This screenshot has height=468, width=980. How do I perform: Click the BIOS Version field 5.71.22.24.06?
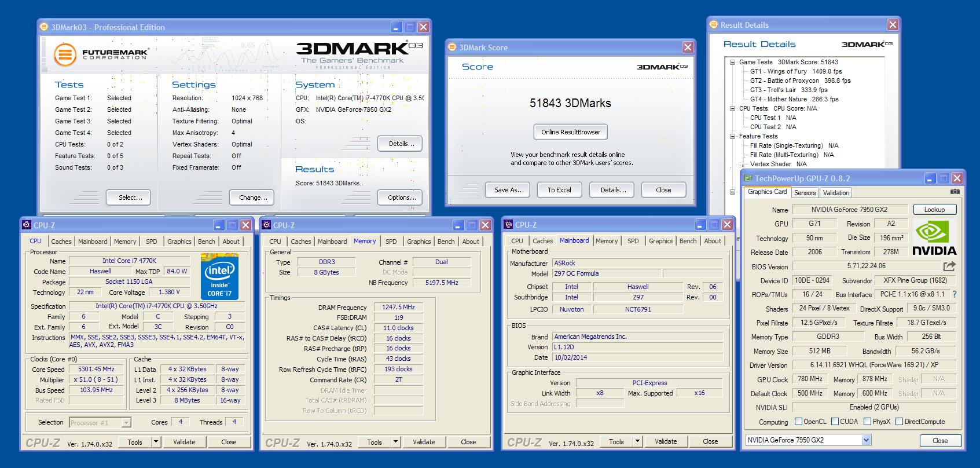pos(866,266)
